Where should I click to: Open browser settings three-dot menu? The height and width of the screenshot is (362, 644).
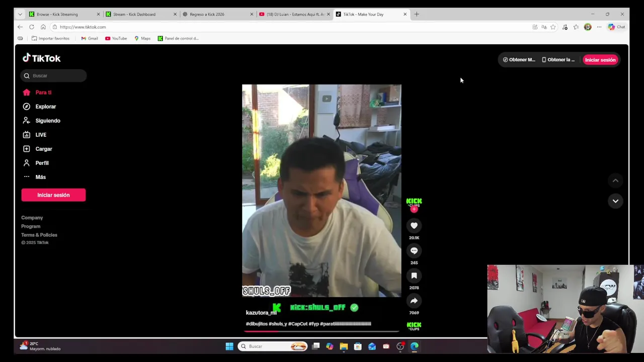click(x=599, y=27)
